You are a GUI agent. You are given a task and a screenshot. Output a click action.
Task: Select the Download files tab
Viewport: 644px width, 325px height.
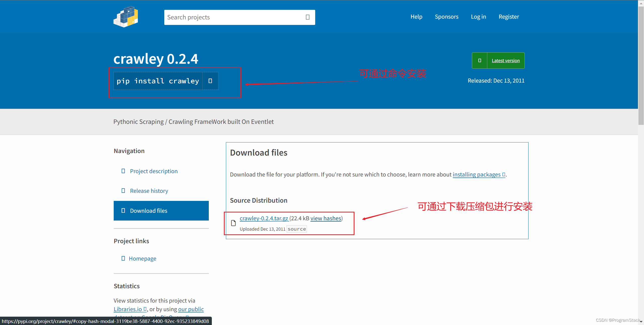[161, 211]
